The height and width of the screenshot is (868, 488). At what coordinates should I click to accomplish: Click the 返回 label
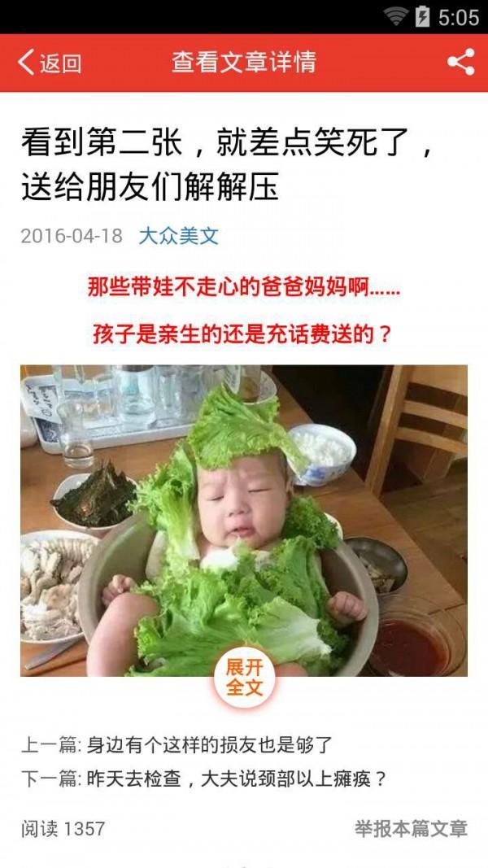(x=60, y=63)
